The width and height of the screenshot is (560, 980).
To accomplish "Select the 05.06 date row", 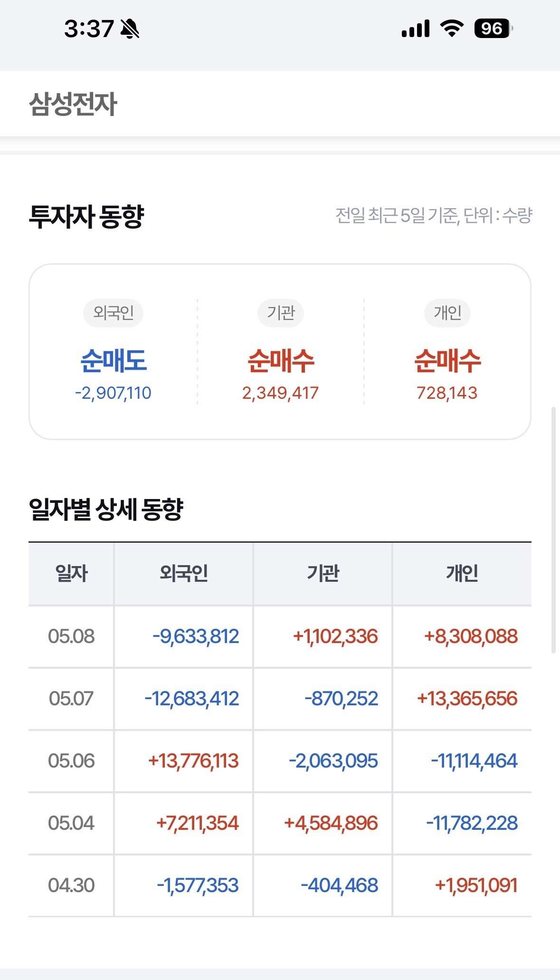I will (x=280, y=761).
